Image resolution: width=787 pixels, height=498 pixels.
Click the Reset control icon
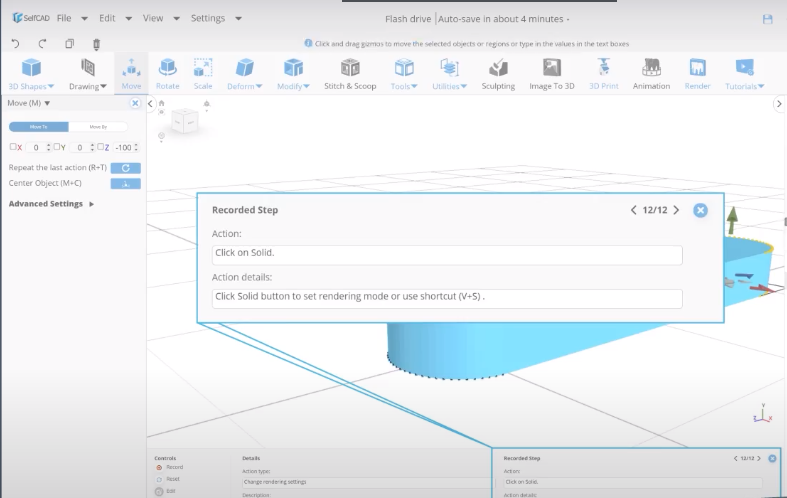(159, 479)
